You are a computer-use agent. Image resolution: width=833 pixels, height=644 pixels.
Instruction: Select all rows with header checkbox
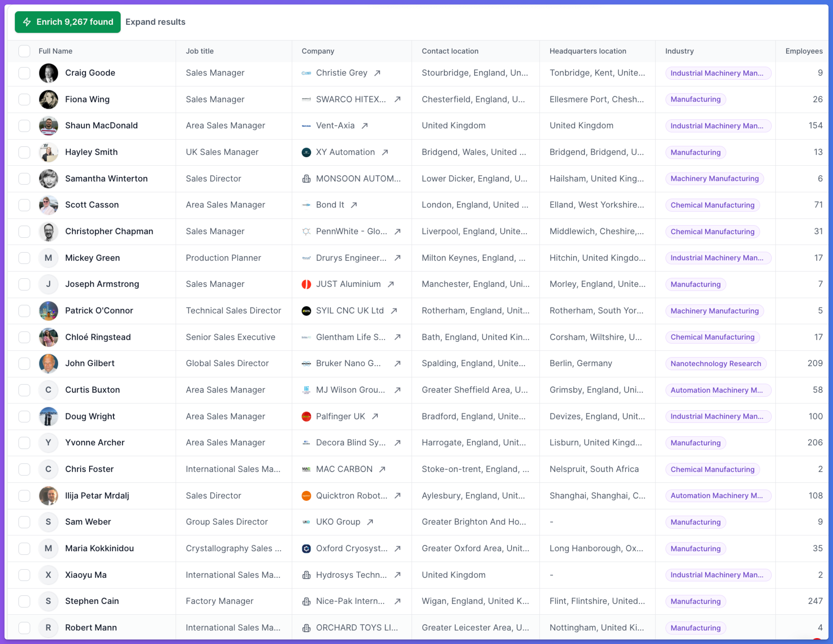pos(24,51)
